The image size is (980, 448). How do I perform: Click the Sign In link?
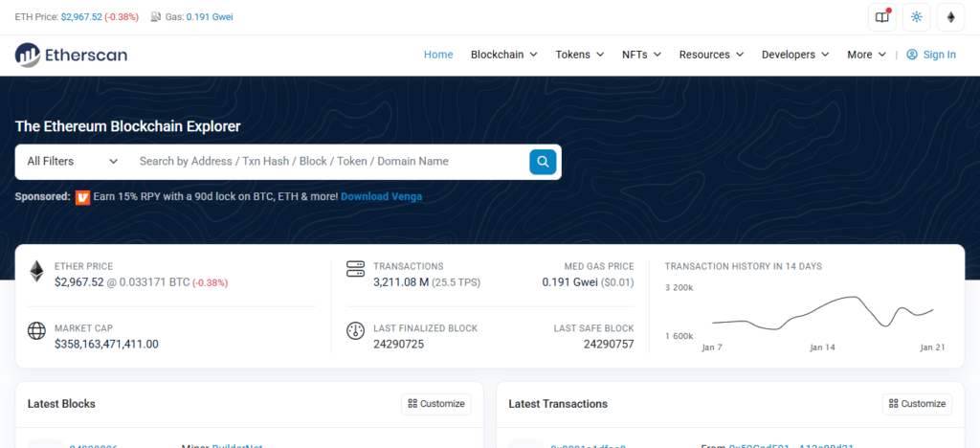click(x=939, y=55)
